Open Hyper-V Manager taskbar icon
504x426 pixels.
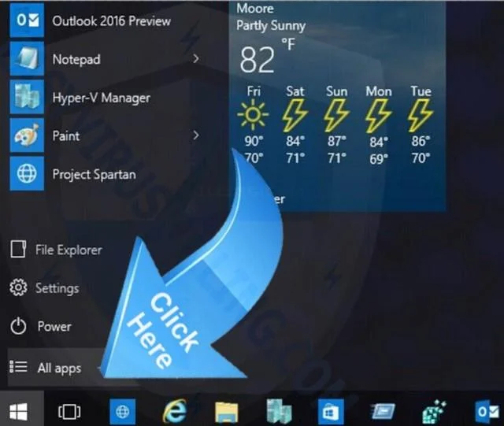pos(279,412)
